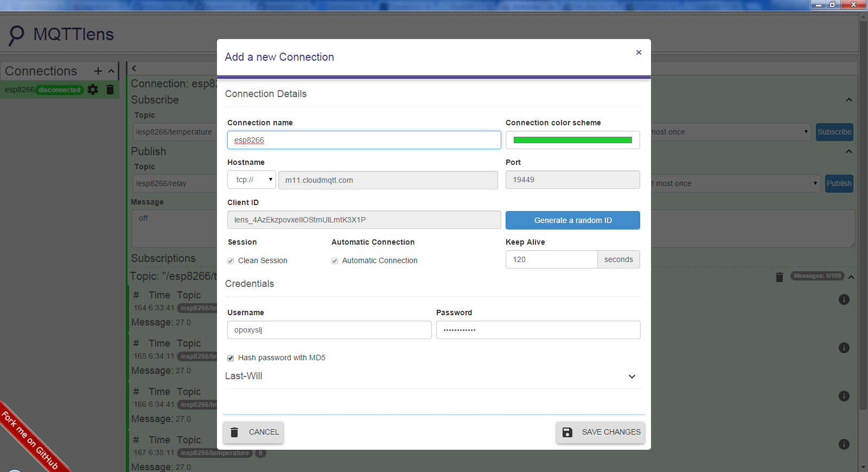Click the Subscribe button
Viewport: 868px width, 472px height.
coord(834,132)
